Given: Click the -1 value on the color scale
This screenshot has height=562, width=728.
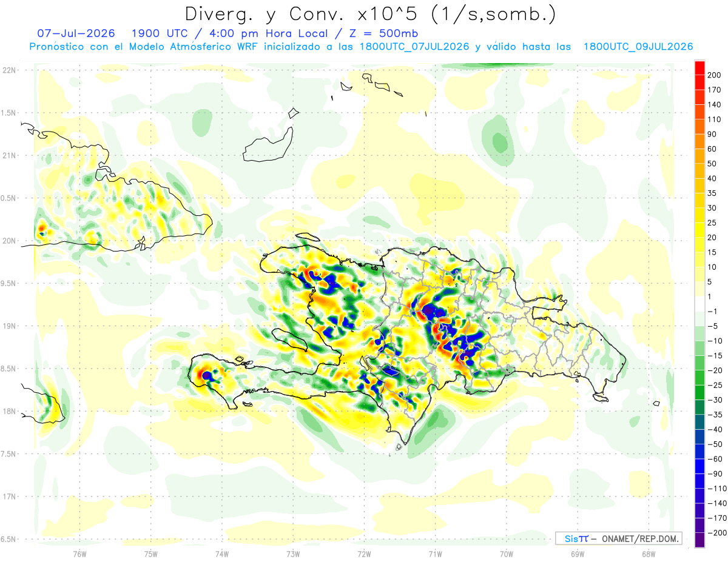Looking at the screenshot, I should click(x=713, y=312).
